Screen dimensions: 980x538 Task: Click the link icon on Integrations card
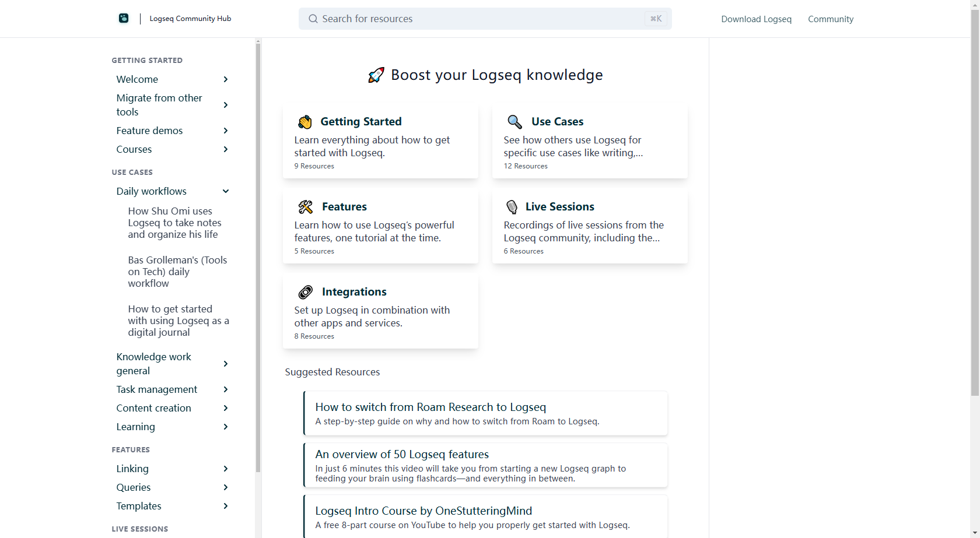coord(306,292)
